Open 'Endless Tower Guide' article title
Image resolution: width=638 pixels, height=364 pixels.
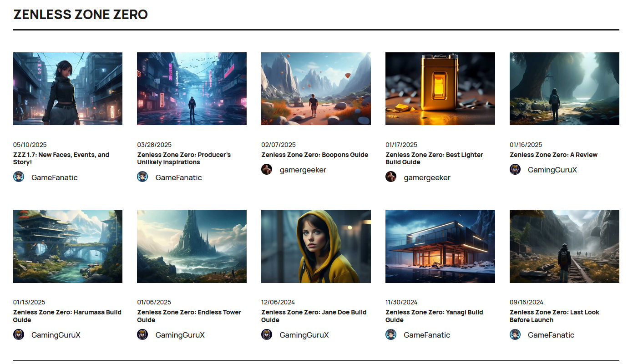click(189, 316)
